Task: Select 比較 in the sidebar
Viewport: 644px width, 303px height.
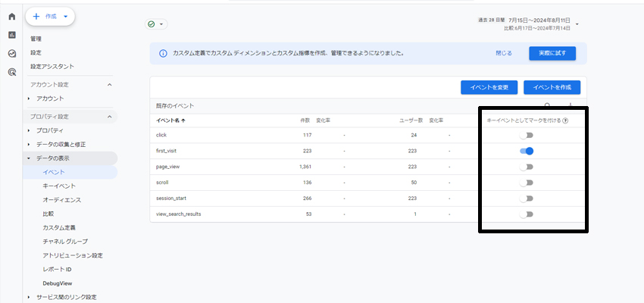Action: click(x=48, y=214)
